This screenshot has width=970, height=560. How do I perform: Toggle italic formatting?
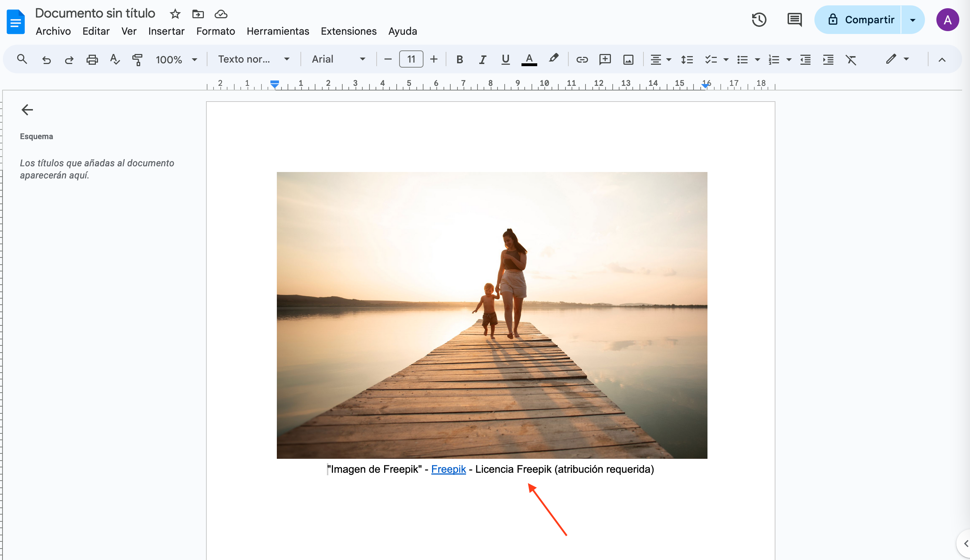pos(482,60)
